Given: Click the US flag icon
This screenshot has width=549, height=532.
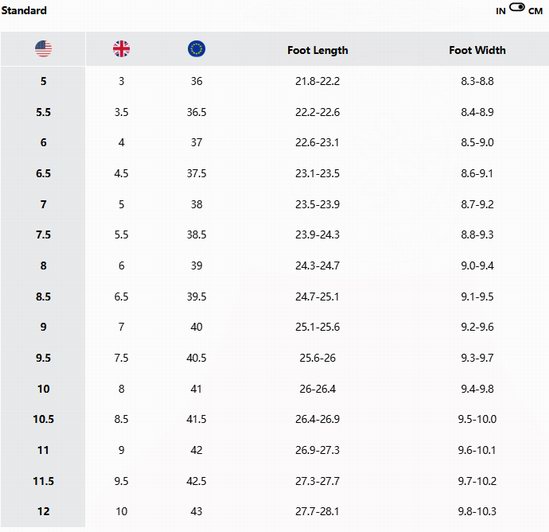Looking at the screenshot, I should pos(43,49).
